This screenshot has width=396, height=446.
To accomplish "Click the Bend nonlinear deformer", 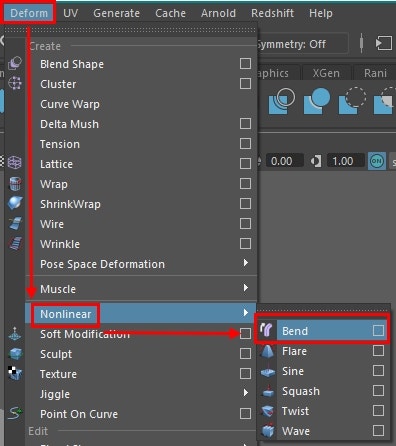I will 295,331.
